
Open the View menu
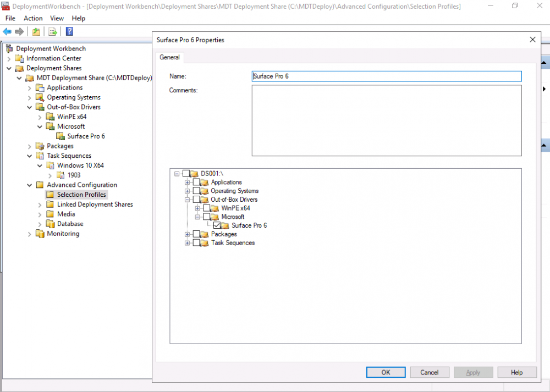click(57, 18)
